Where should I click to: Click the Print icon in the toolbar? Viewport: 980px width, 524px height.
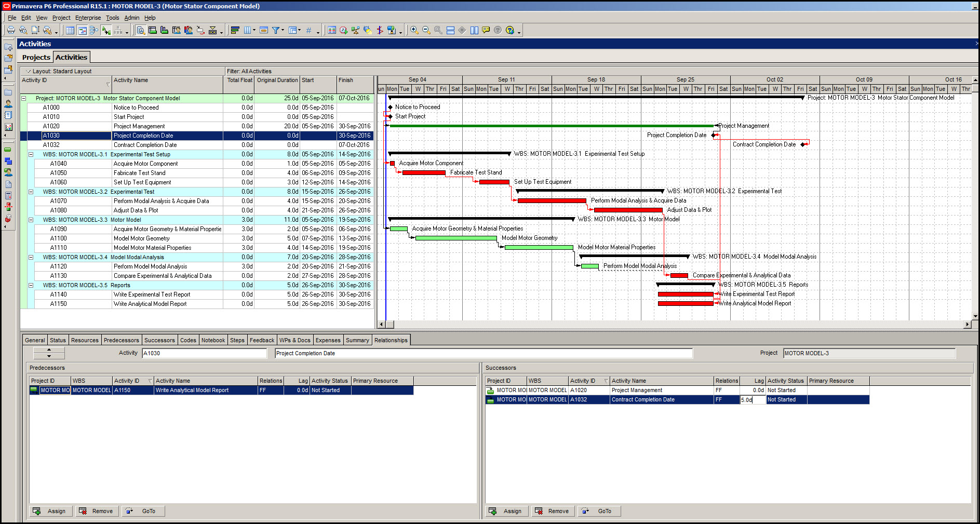(x=11, y=30)
